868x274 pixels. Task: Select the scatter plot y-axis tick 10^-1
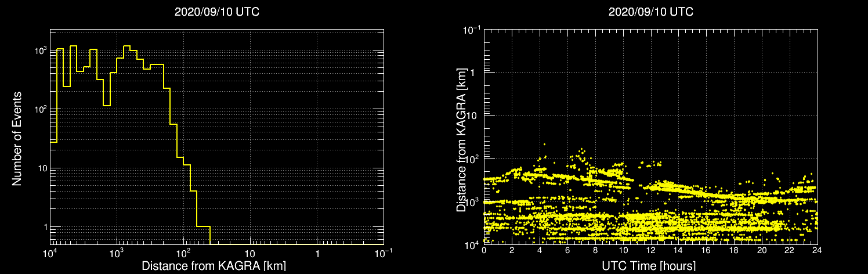[472, 29]
